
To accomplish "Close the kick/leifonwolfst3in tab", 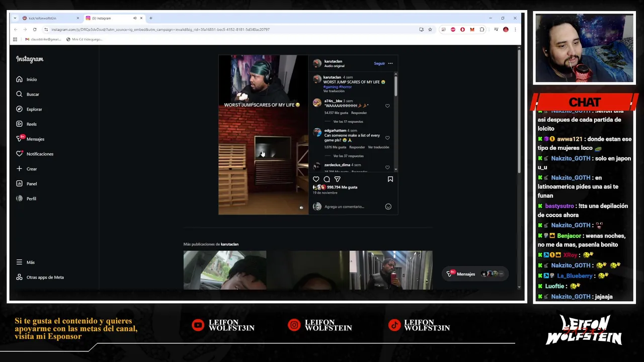I will tap(77, 18).
